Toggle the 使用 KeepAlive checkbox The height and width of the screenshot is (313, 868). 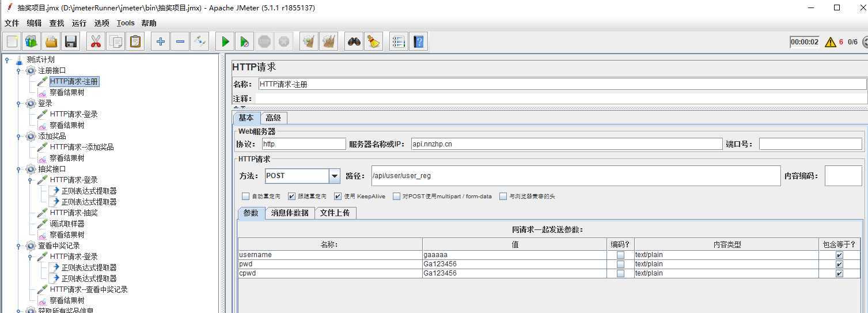click(x=338, y=196)
